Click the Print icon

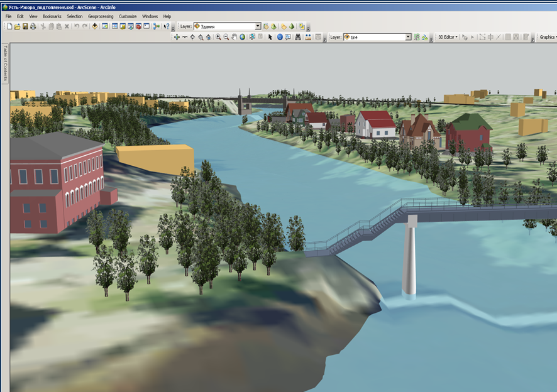33,26
